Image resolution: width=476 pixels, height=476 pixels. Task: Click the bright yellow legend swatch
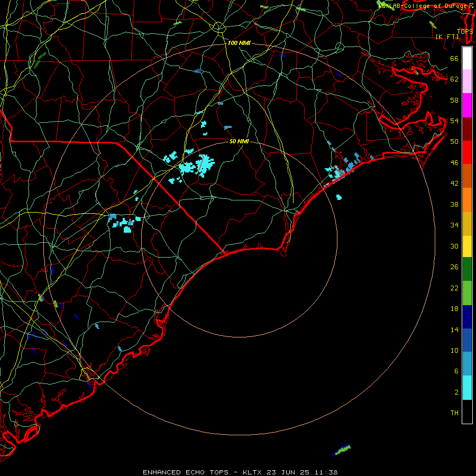coord(467,246)
